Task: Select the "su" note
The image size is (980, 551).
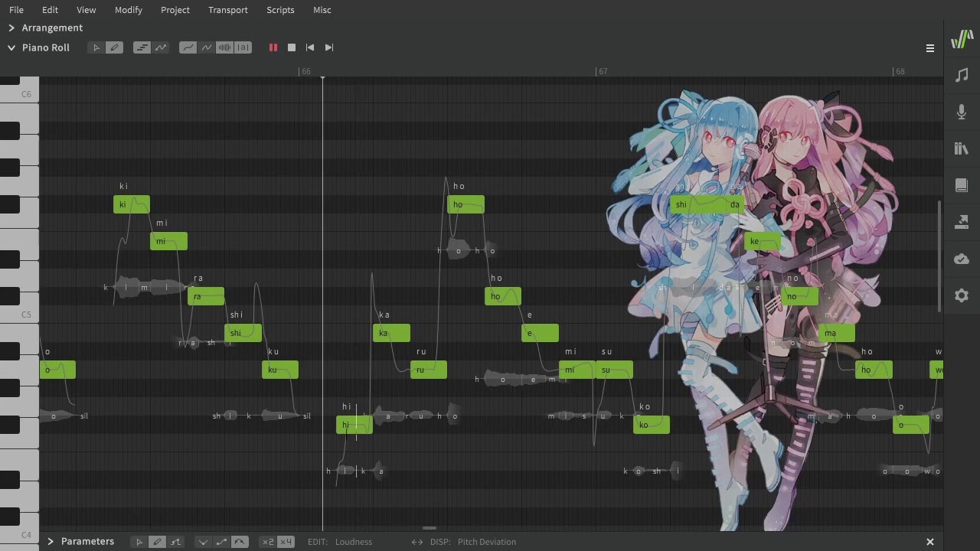Action: (x=615, y=370)
